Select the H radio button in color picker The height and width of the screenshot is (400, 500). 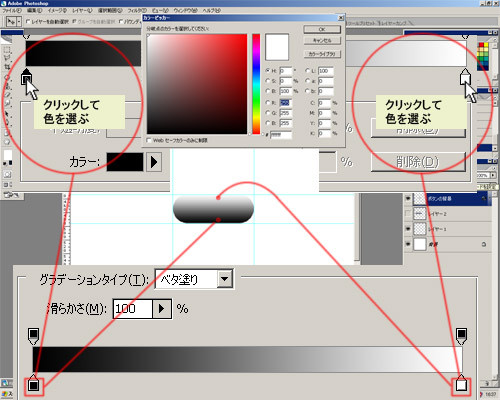268,71
